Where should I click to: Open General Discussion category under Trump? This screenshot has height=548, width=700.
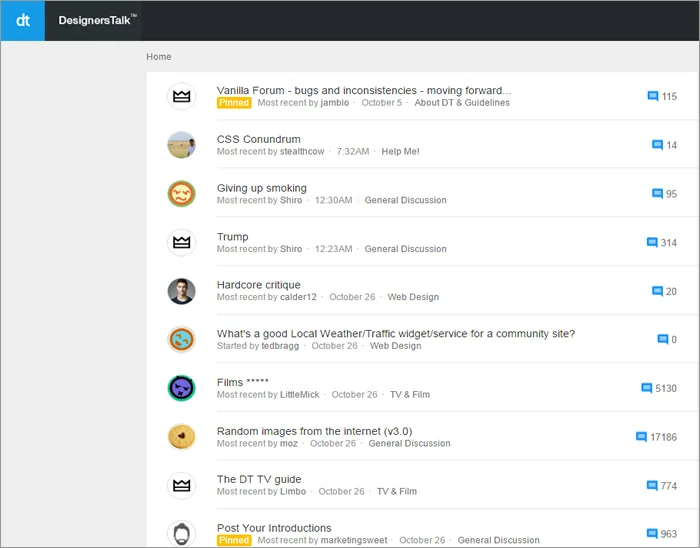pyautogui.click(x=405, y=249)
